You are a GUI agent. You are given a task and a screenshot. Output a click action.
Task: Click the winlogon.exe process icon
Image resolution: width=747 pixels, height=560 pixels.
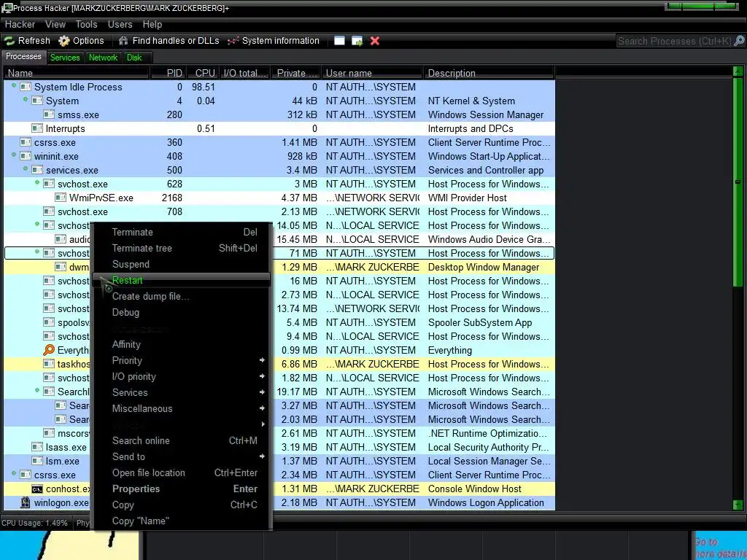point(26,502)
